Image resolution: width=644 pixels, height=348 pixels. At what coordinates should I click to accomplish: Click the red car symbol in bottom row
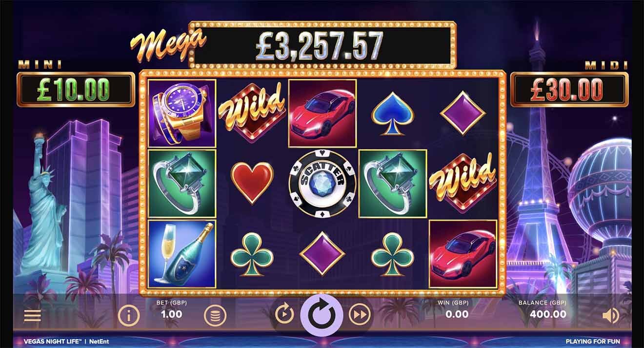coord(463,253)
